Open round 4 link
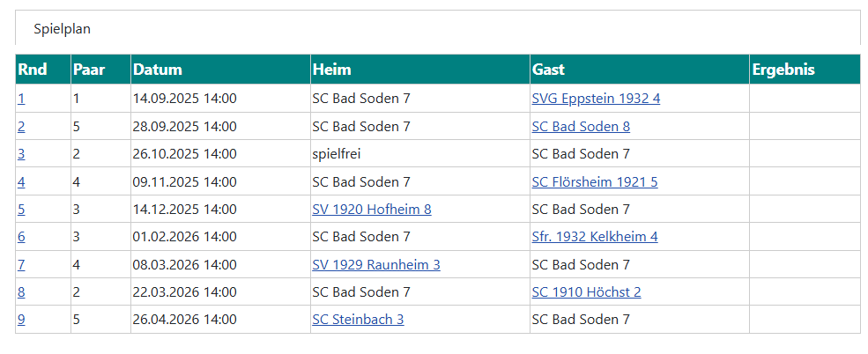Screen dimensions: 868x354 (21, 182)
